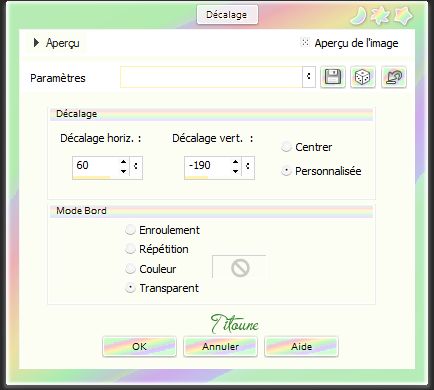Image resolution: width=434 pixels, height=390 pixels.
Task: Choose Enroulement border mode
Action: [130, 230]
